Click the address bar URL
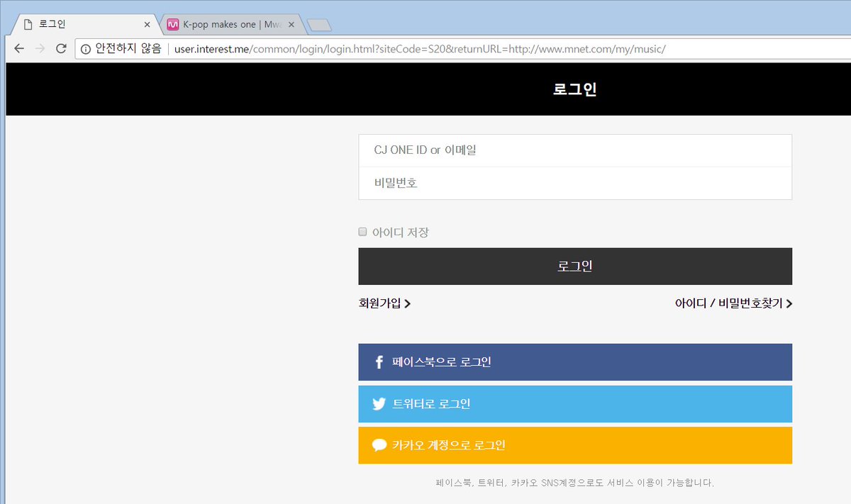 [420, 49]
